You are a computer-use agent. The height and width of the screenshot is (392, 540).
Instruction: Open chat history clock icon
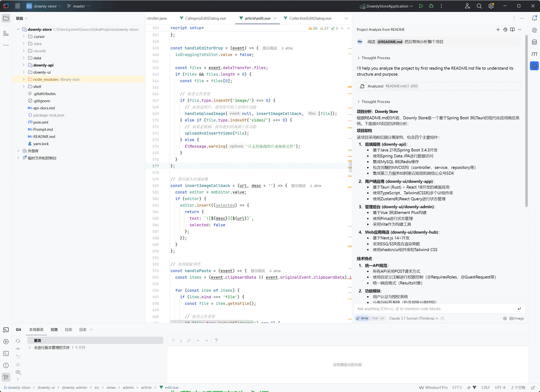pos(505,30)
